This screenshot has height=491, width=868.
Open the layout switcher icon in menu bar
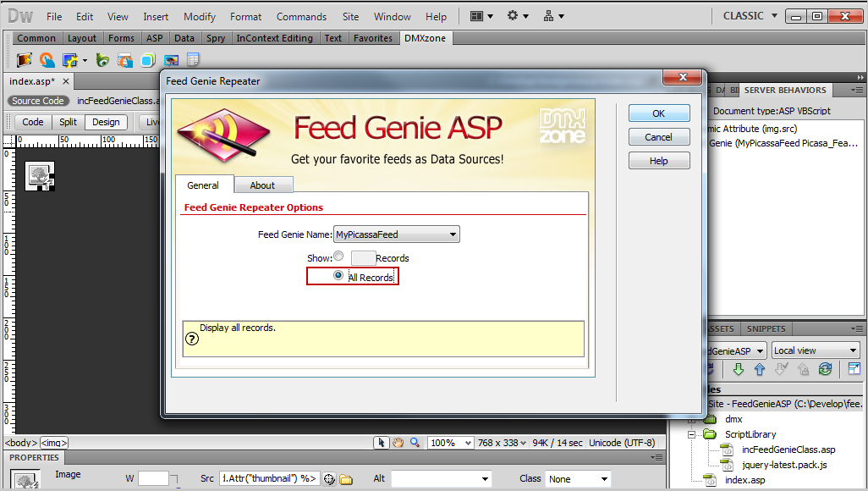481,16
